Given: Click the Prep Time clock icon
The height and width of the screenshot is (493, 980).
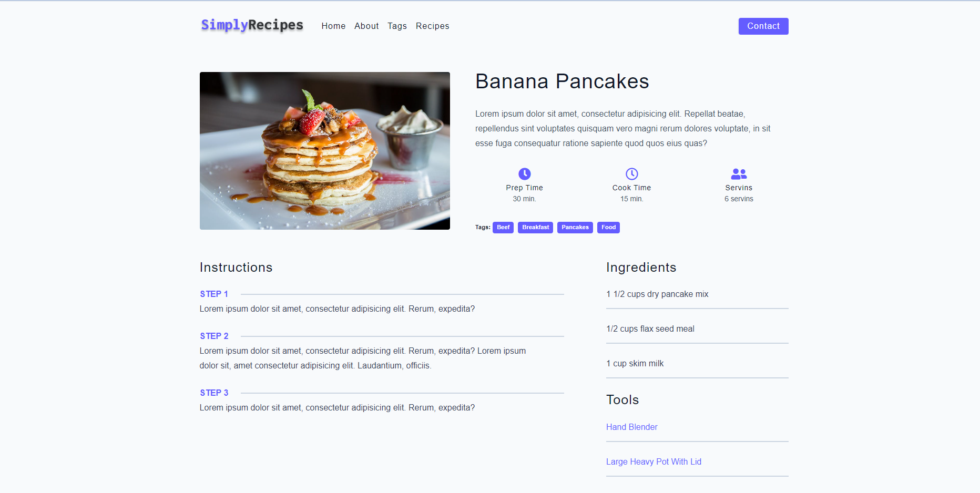Looking at the screenshot, I should pos(524,173).
